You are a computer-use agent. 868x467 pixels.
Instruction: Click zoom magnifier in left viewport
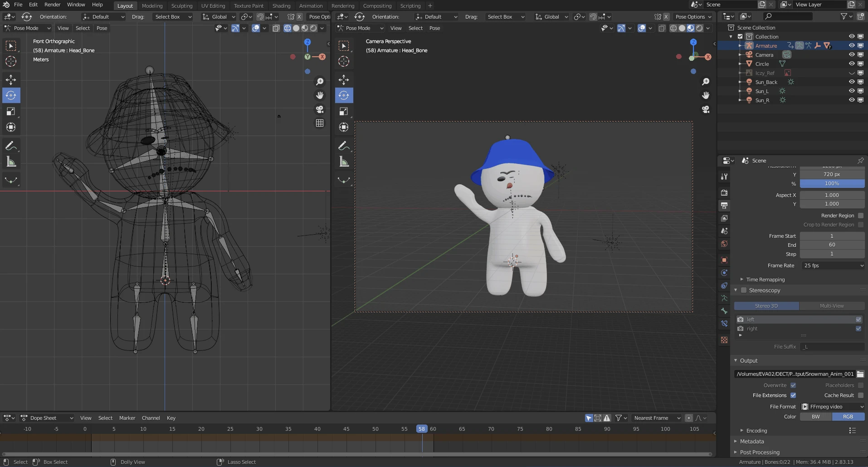(320, 81)
